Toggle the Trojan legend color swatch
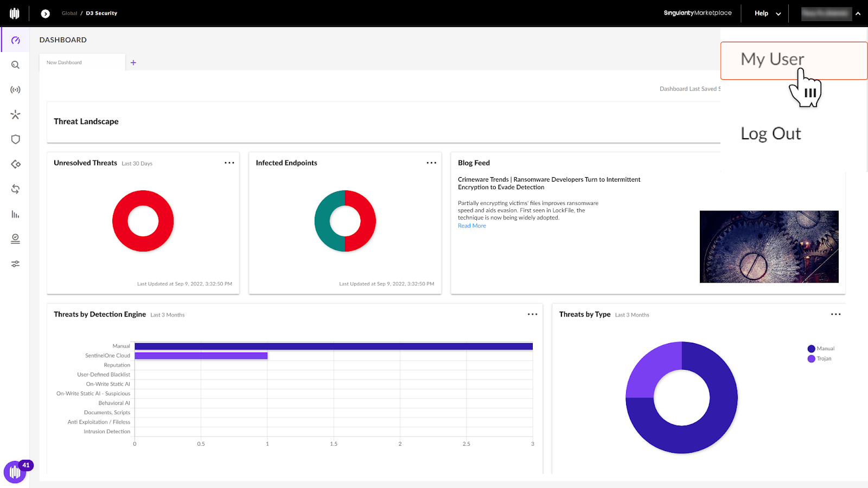The width and height of the screenshot is (868, 488). (x=811, y=359)
